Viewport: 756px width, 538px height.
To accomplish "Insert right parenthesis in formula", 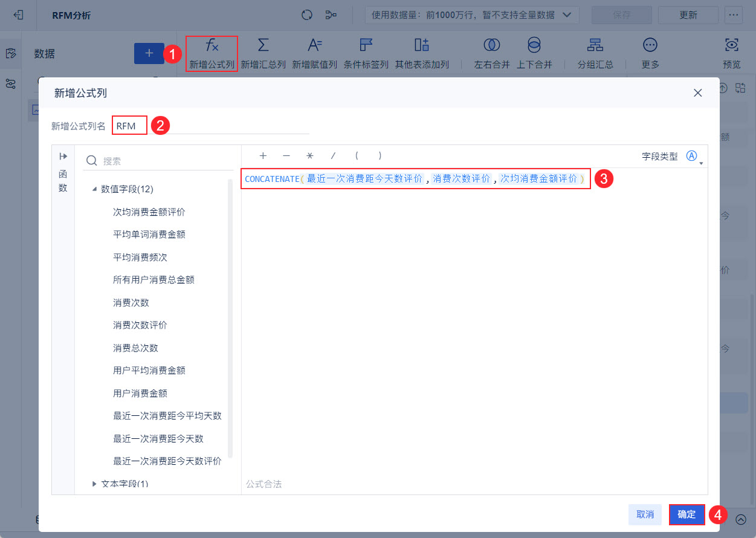I will pos(380,156).
